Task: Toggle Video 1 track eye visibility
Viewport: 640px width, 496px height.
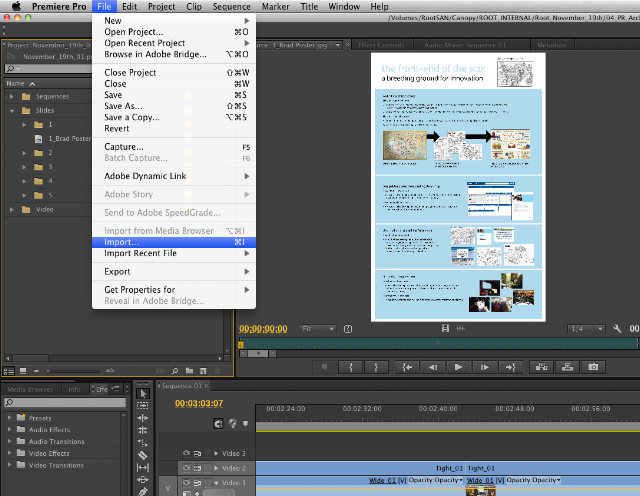Action: click(x=186, y=482)
